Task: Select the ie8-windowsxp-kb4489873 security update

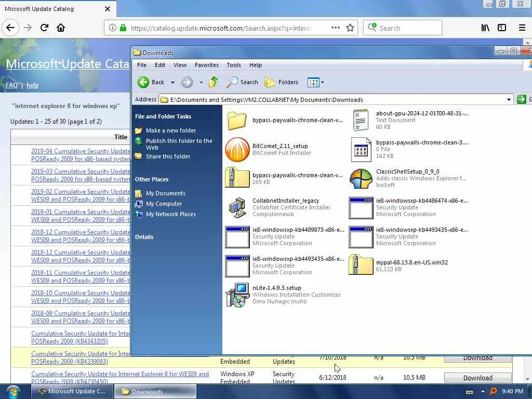Action: (237, 237)
